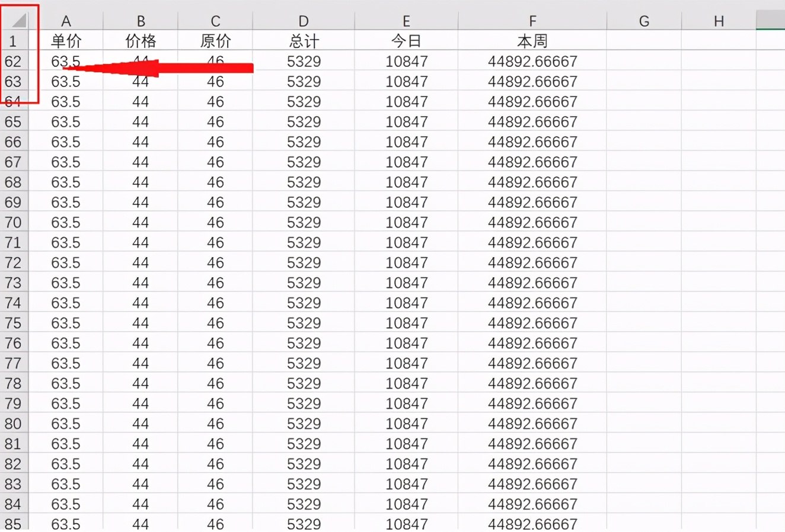The image size is (785, 532).
Task: Click the 单价 header cell
Action: (66, 40)
